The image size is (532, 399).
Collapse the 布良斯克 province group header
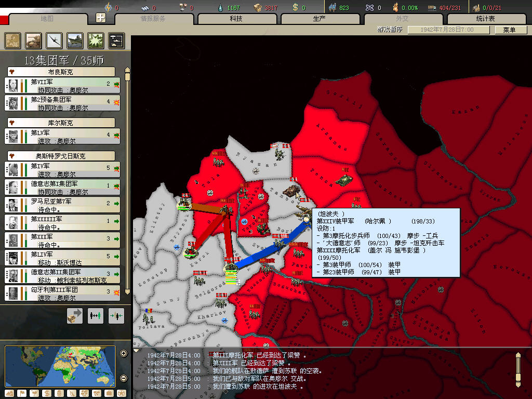click(x=61, y=72)
